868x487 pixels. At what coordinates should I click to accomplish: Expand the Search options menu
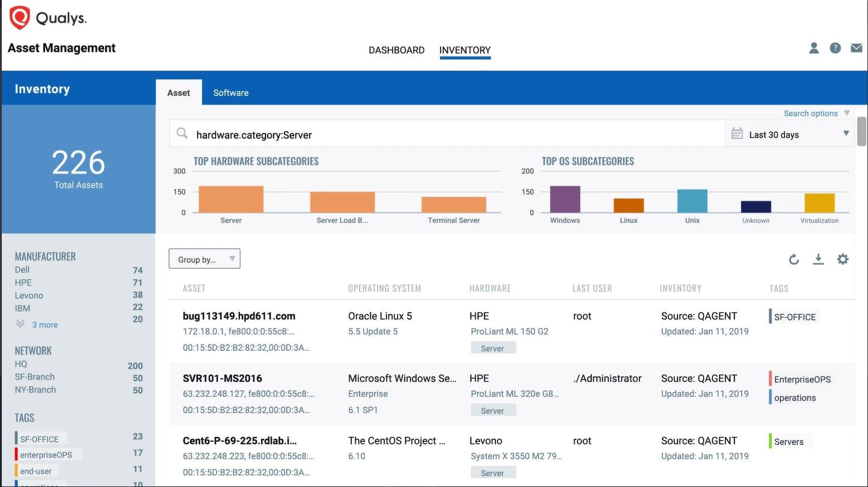pyautogui.click(x=816, y=113)
